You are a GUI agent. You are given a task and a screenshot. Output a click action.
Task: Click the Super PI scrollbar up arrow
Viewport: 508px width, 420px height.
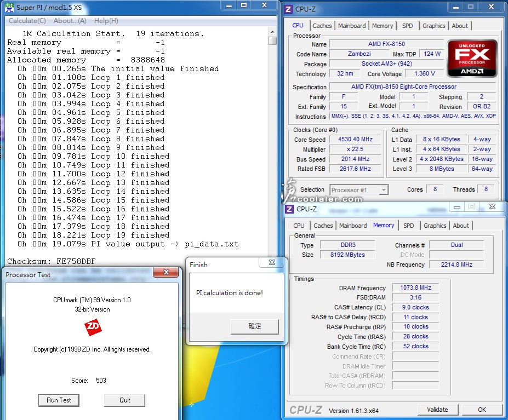pos(272,32)
